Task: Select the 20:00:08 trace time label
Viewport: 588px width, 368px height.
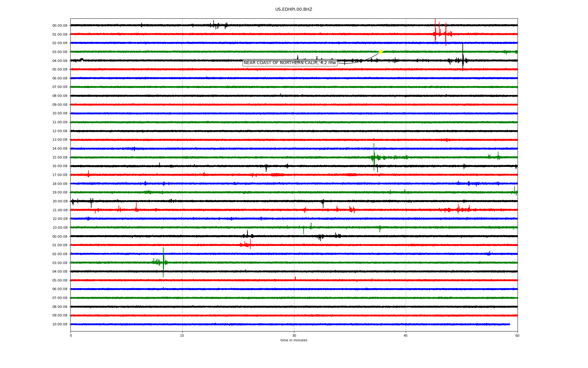Action: tap(60, 201)
